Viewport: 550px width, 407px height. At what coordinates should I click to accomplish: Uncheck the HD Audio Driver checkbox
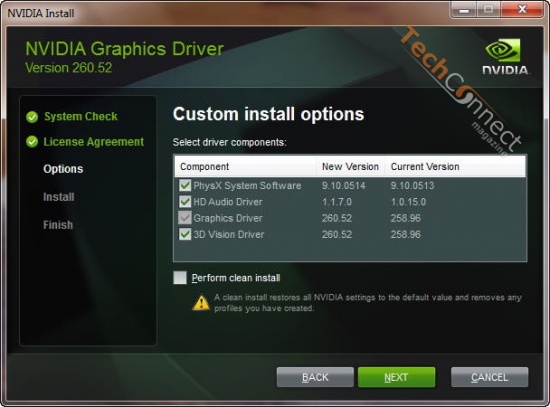tap(185, 201)
